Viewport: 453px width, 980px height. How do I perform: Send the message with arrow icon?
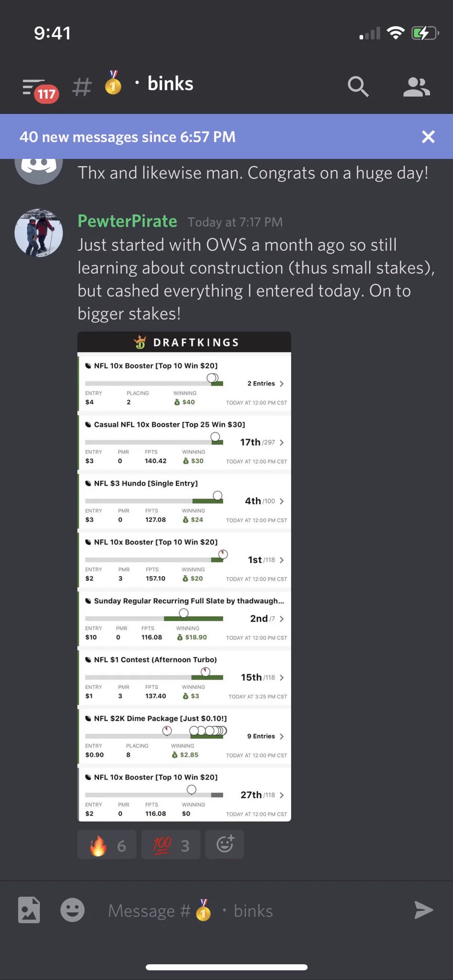pyautogui.click(x=423, y=910)
